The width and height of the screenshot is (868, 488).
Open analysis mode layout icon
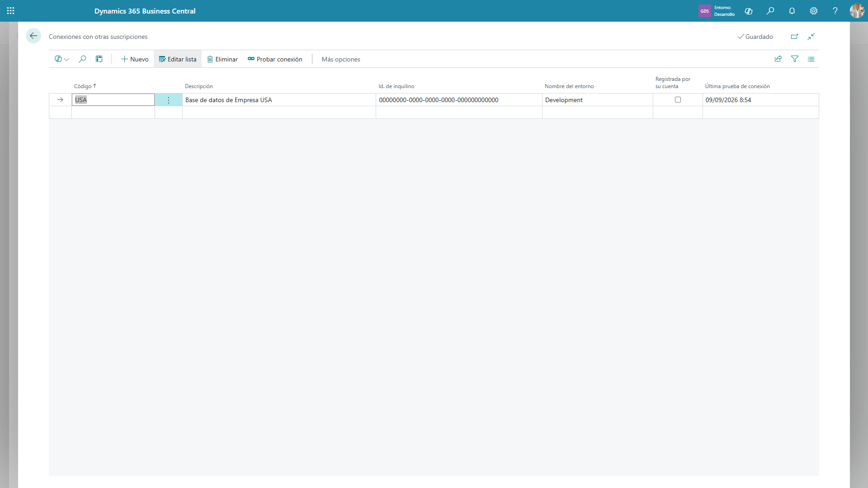point(99,59)
